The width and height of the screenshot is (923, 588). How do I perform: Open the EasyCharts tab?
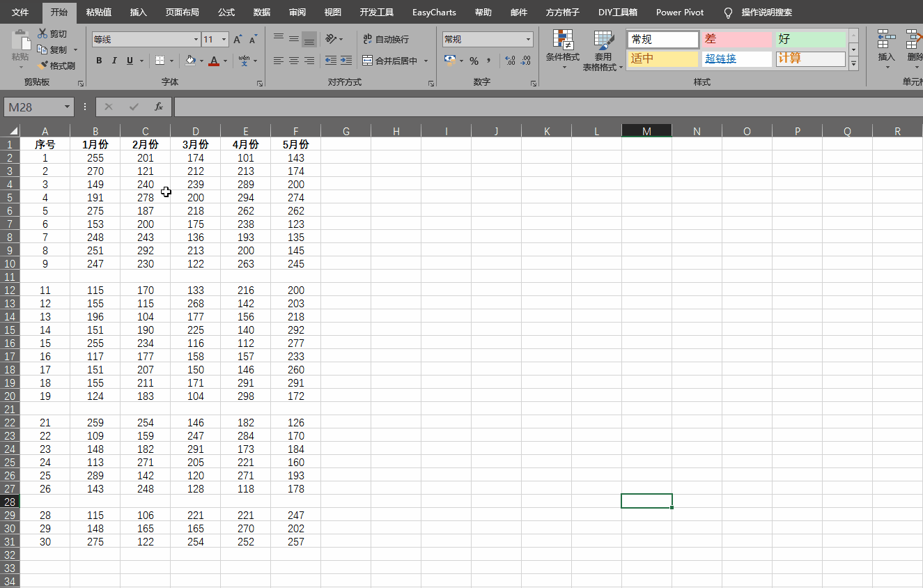pyautogui.click(x=434, y=13)
